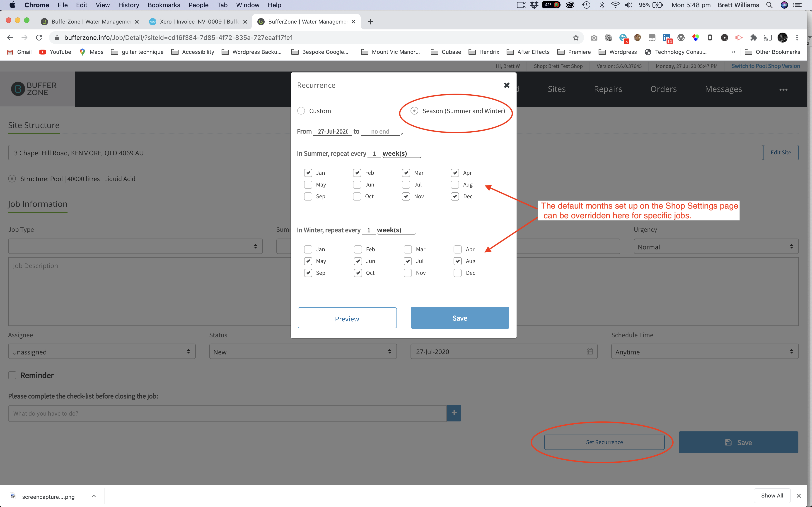Click the plus icon to add checklist item

point(454,413)
